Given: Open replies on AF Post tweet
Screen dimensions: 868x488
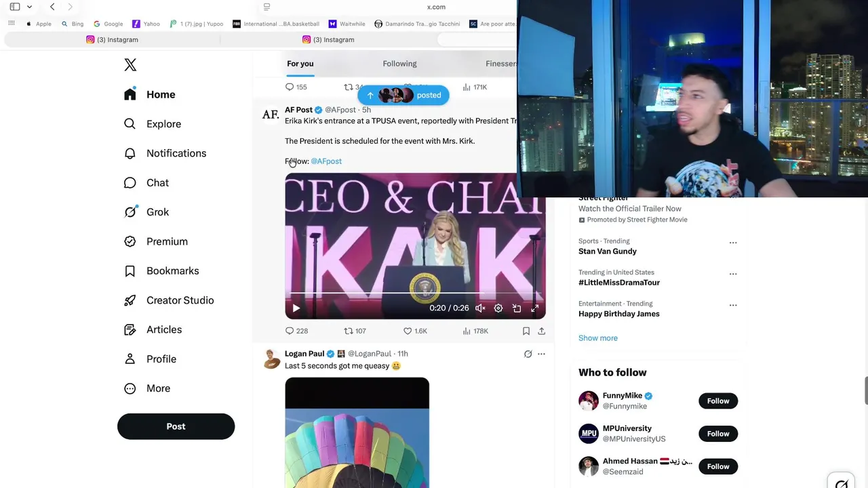Looking at the screenshot, I should 296,331.
